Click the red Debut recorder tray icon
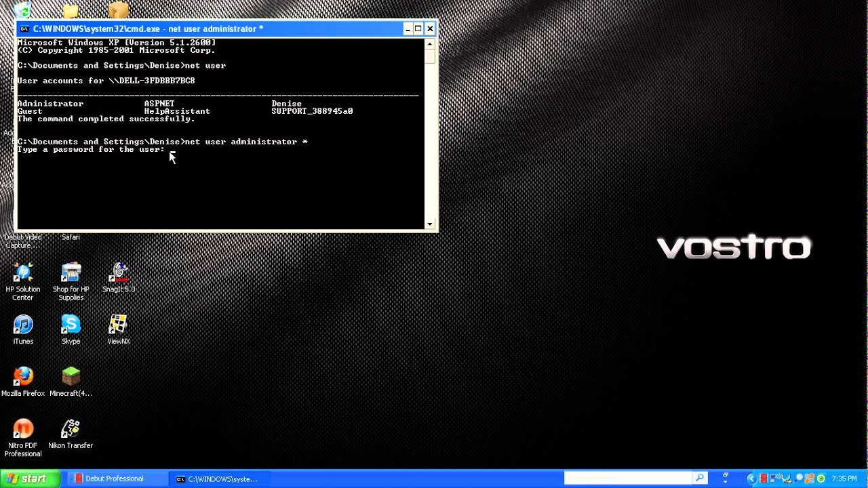868x488 pixels. coord(764,479)
